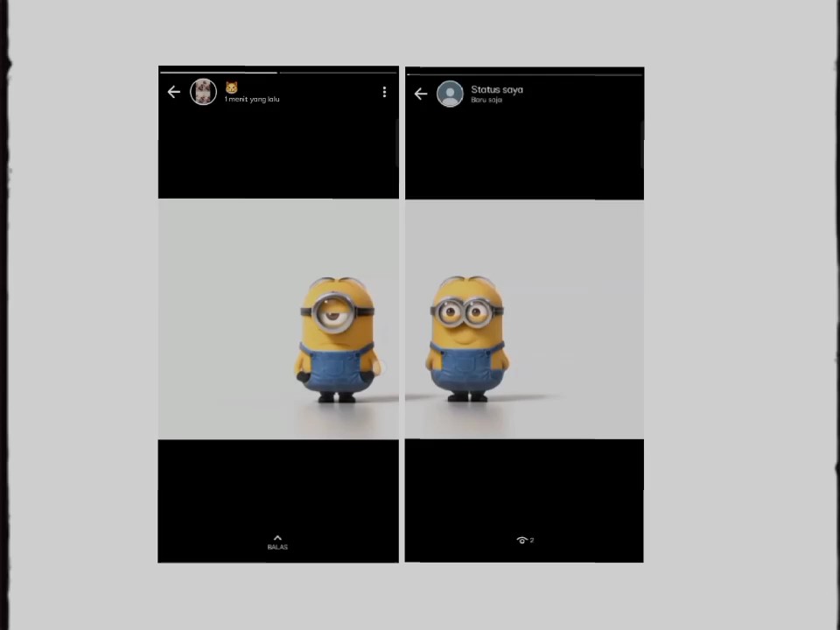Tap the Status saya title
This screenshot has height=630, width=840.
pyautogui.click(x=496, y=89)
